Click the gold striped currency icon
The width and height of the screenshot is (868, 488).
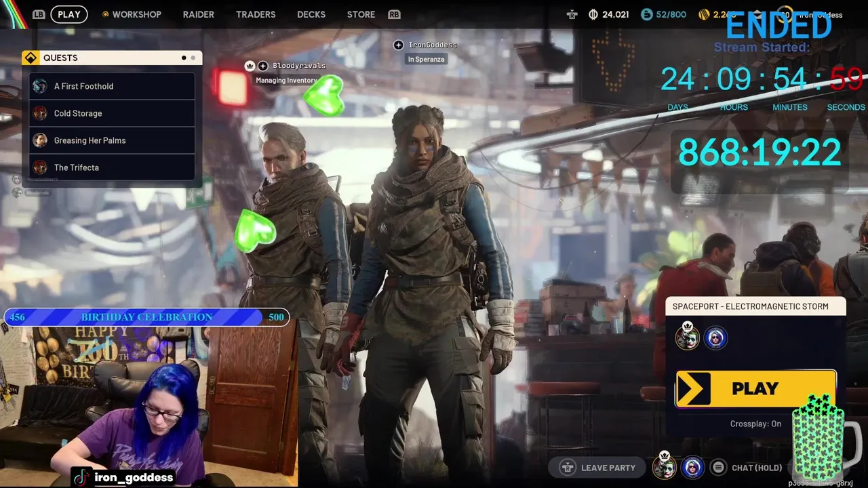point(705,14)
